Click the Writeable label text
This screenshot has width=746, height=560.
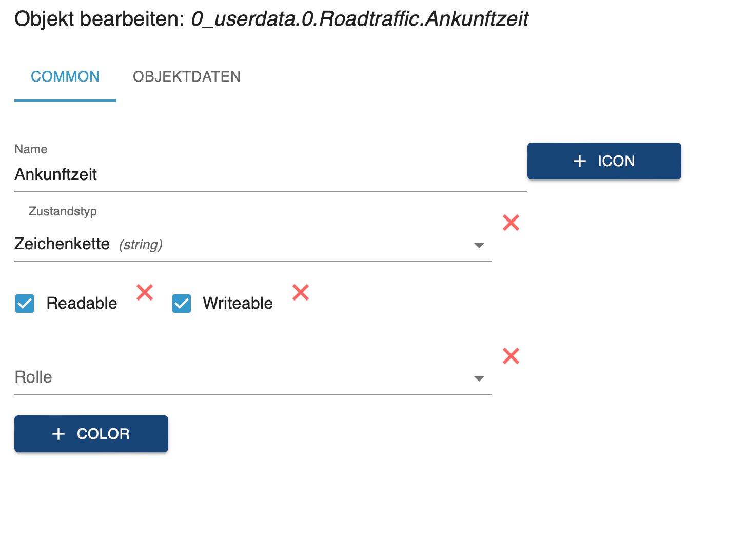(x=238, y=303)
